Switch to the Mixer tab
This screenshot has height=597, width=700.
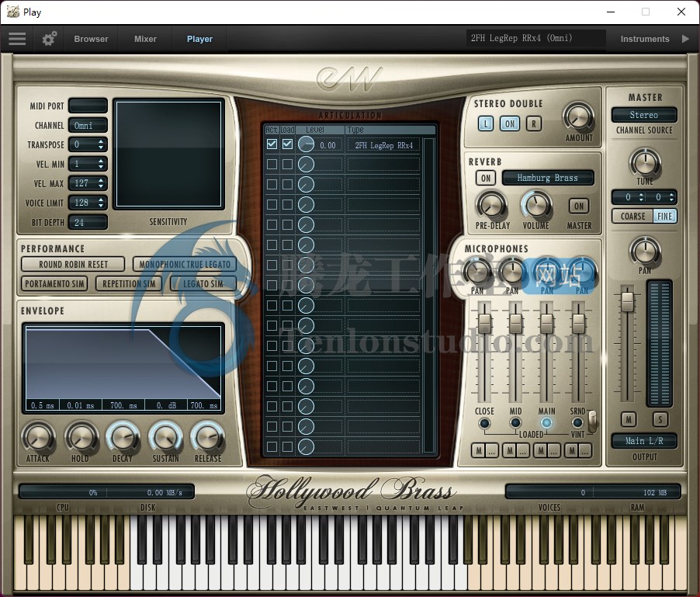pyautogui.click(x=146, y=39)
